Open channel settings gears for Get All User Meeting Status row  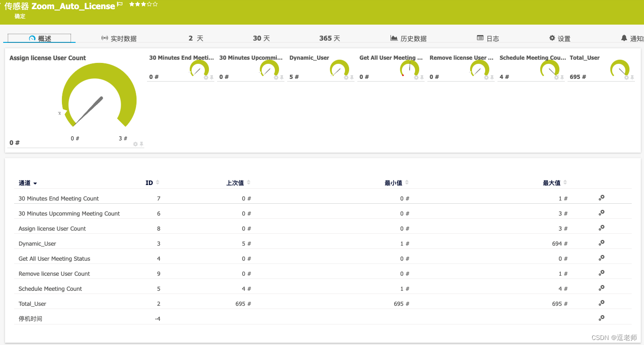(601, 258)
